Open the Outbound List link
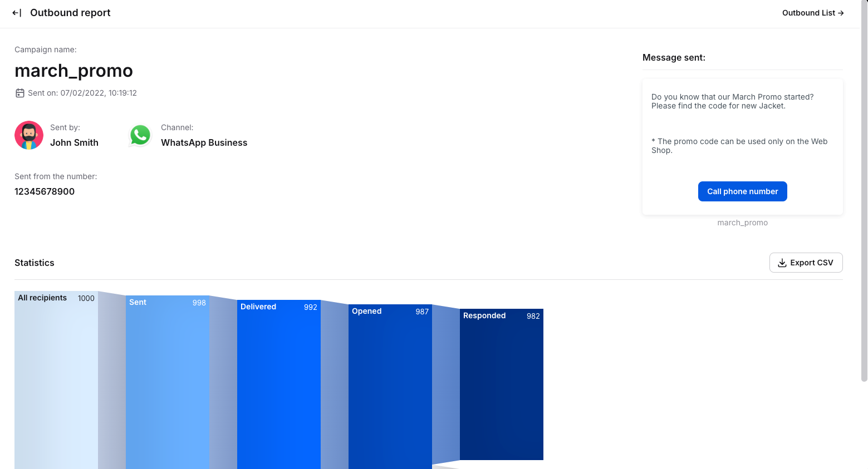 click(812, 13)
